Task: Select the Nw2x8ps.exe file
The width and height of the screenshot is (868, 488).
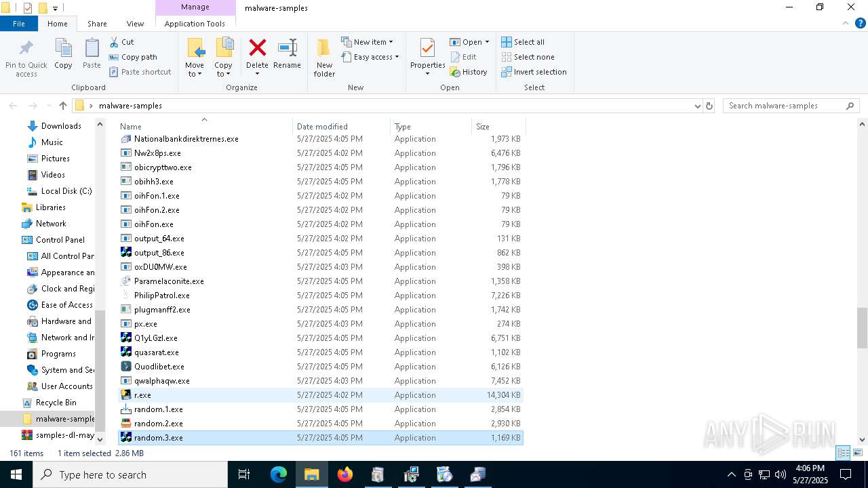Action: [320, 153]
